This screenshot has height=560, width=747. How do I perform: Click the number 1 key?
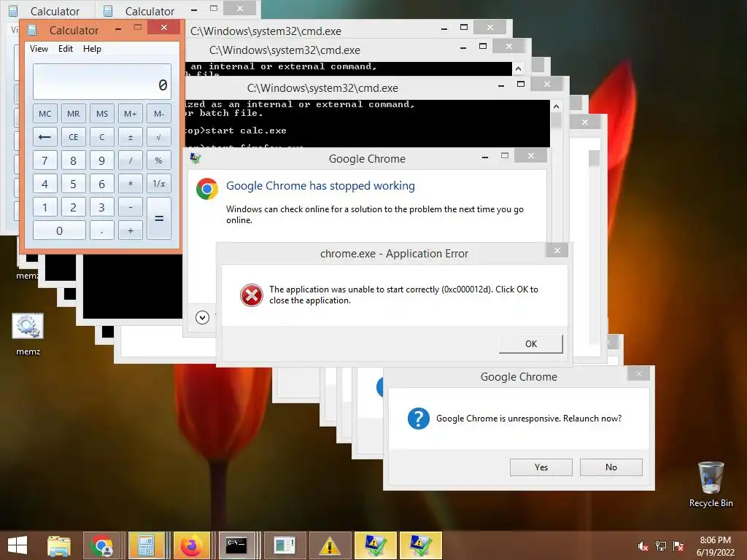(44, 206)
